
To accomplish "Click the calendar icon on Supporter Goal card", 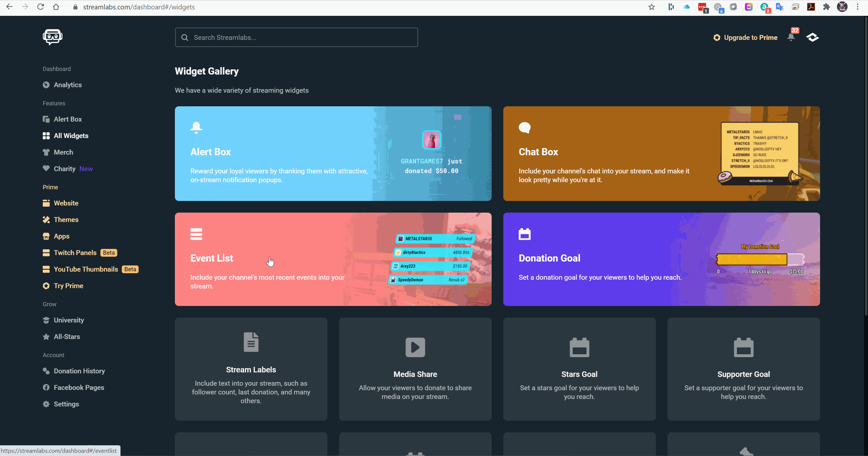I will [743, 347].
